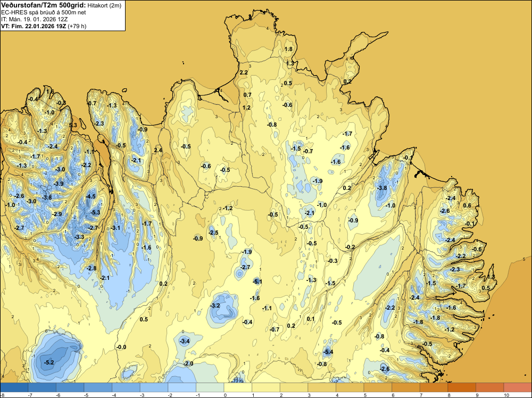The height and width of the screenshot is (398, 532).
Task: Click the '-5.2' temperature value
Action: (49, 362)
